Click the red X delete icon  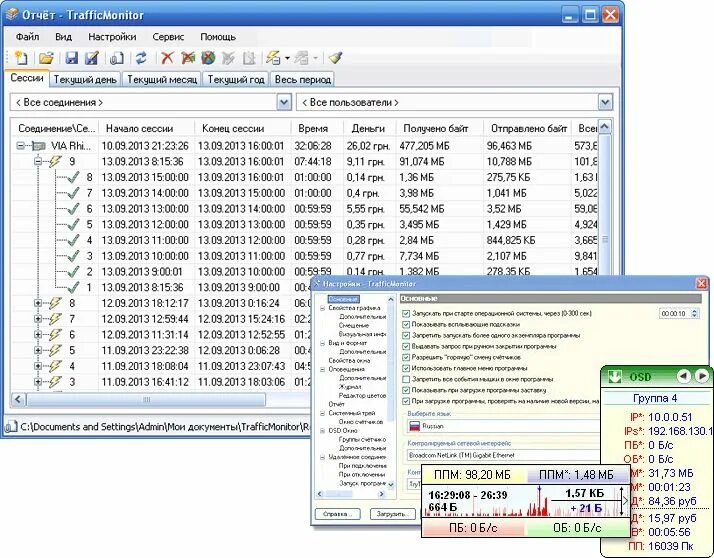(x=168, y=58)
